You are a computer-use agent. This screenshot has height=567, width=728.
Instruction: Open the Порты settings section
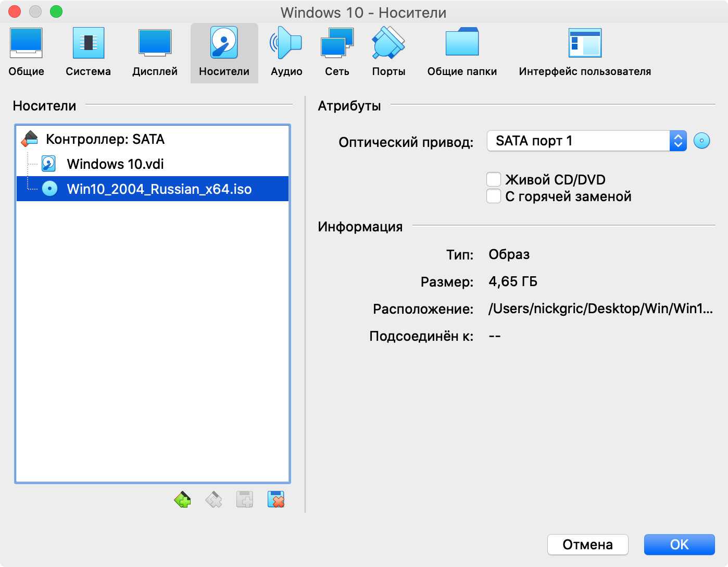[x=388, y=53]
